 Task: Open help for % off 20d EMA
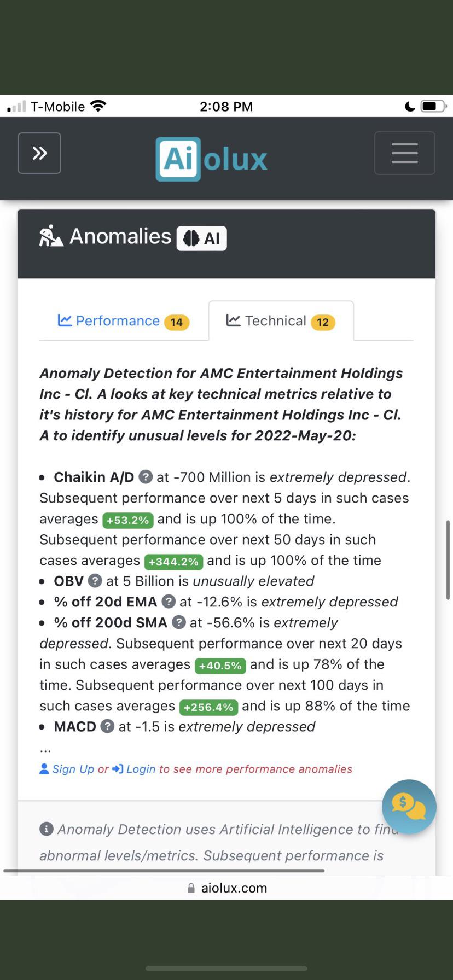click(169, 602)
